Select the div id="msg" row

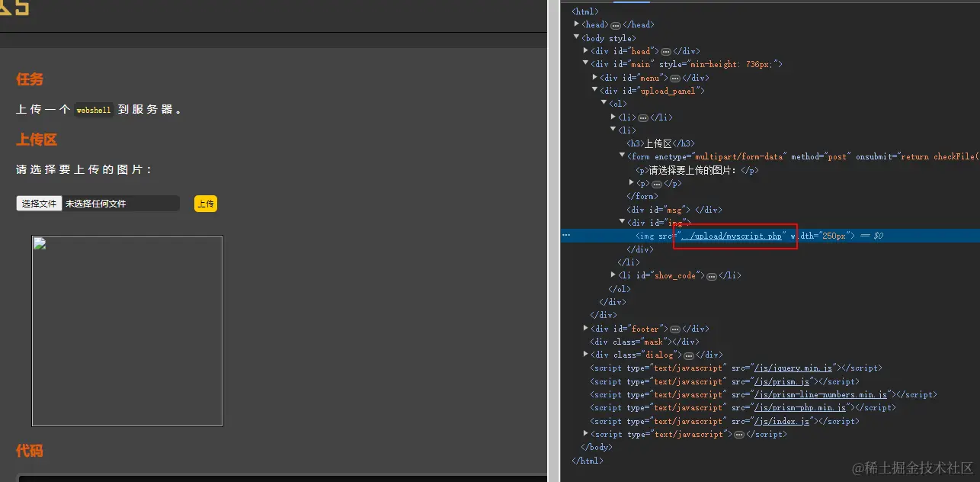pos(674,210)
